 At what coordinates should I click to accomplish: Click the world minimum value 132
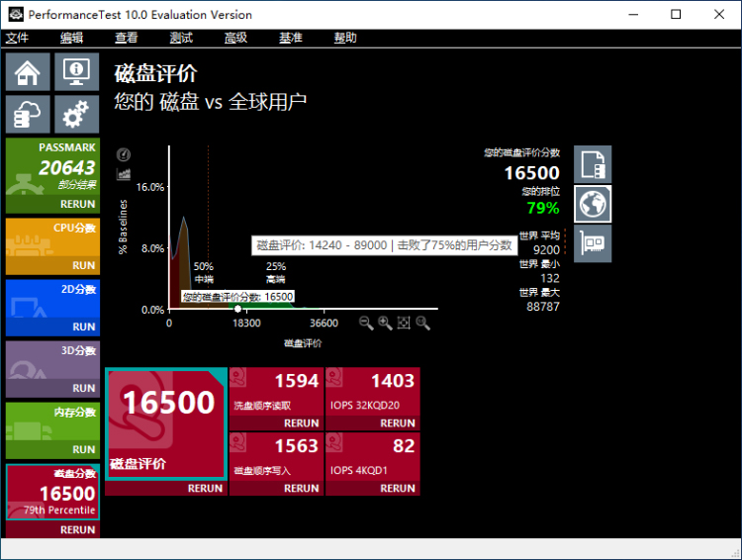pyautogui.click(x=550, y=278)
